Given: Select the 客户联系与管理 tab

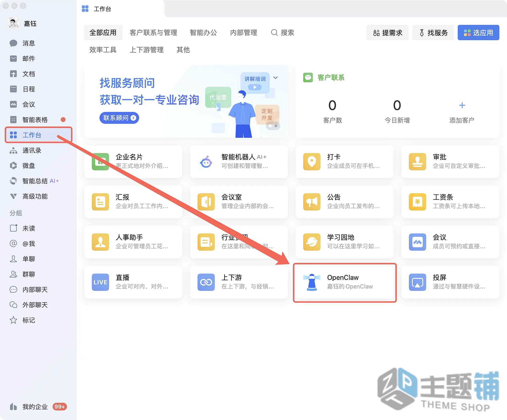Looking at the screenshot, I should (153, 33).
